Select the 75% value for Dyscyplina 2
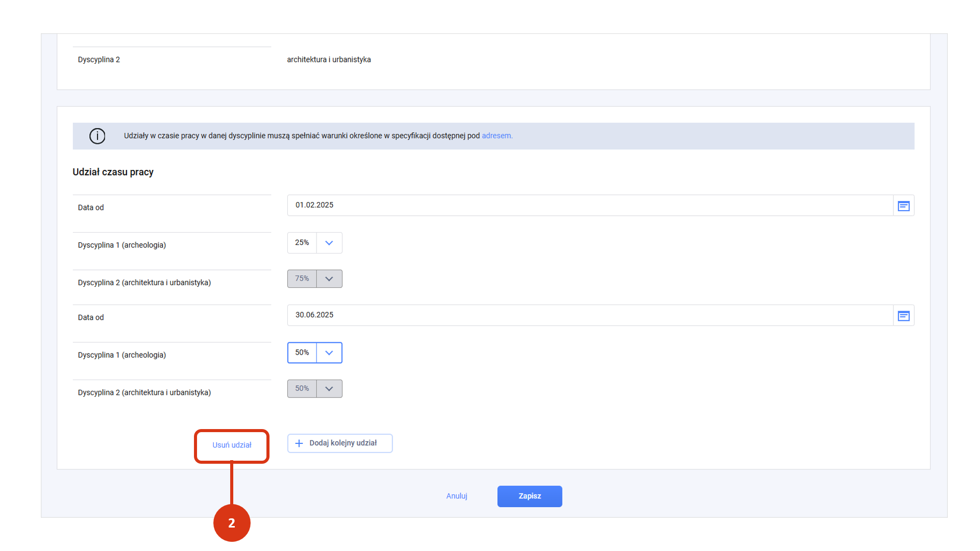Viewport: 980px width, 551px height. [x=302, y=279]
